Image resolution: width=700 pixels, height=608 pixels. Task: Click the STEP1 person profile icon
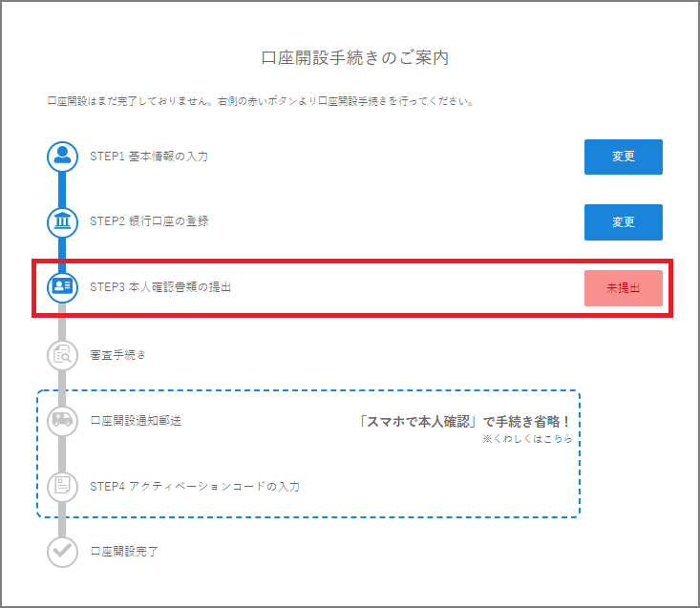pyautogui.click(x=62, y=157)
